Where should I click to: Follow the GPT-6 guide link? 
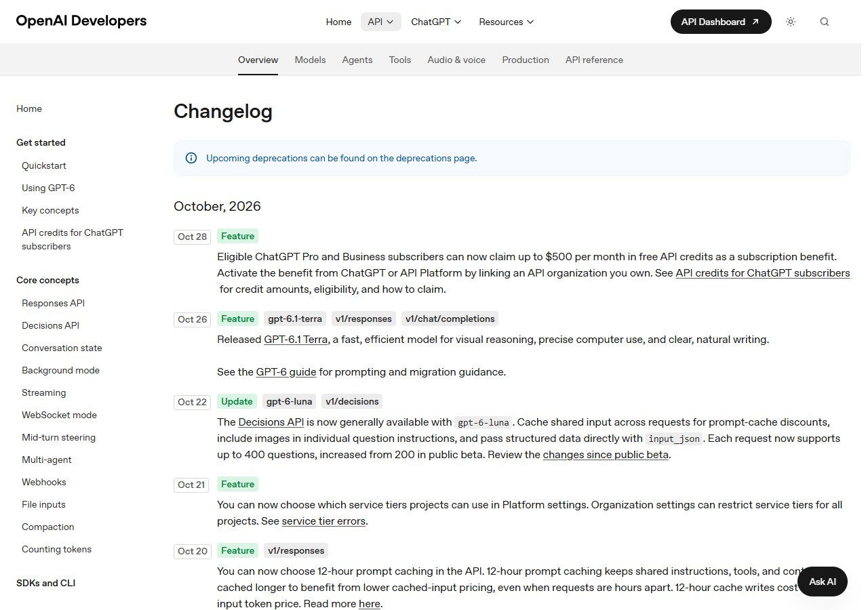[286, 372]
